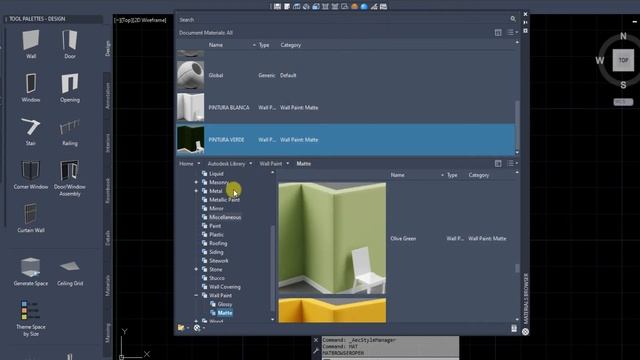Collapse the Wall Paint tree node

click(x=196, y=296)
